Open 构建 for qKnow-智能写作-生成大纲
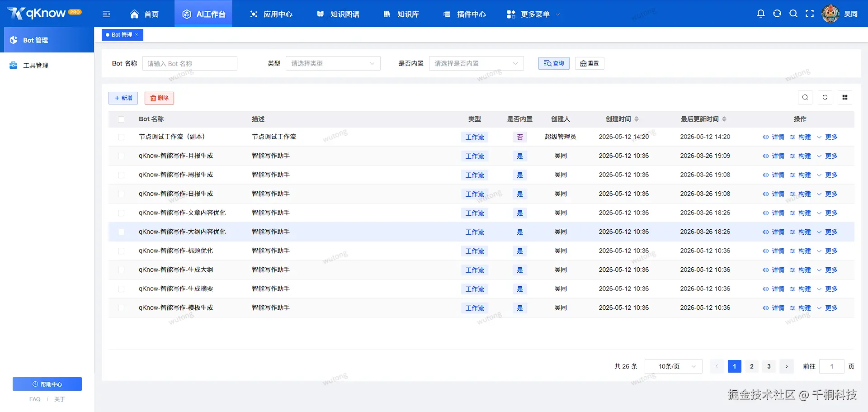Viewport: 868px width, 412px height. pyautogui.click(x=800, y=270)
